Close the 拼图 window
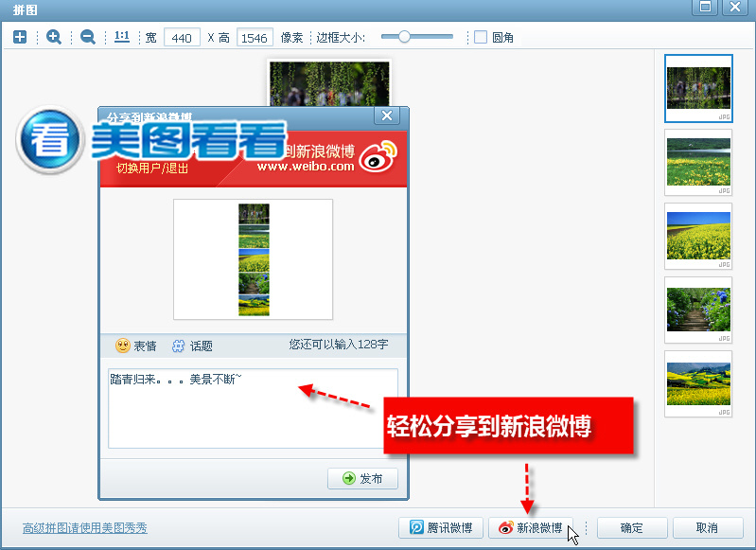The height and width of the screenshot is (550, 756). click(x=735, y=7)
